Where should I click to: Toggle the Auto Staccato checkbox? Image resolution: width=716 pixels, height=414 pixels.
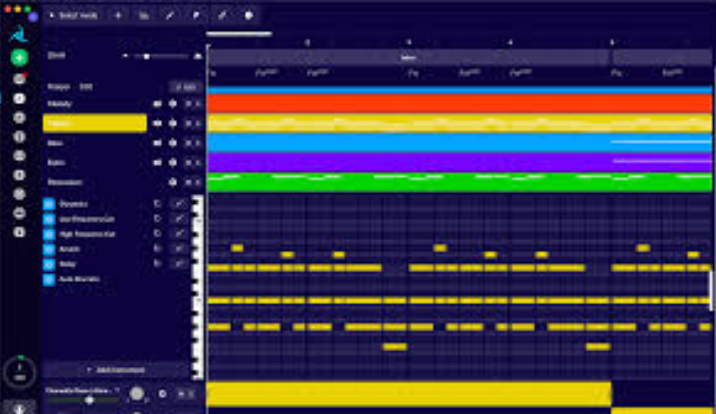(x=49, y=279)
